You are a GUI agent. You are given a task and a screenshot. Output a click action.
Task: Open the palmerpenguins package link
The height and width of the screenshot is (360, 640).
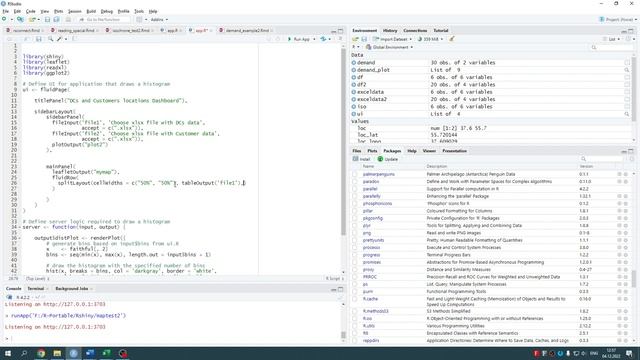click(378, 174)
